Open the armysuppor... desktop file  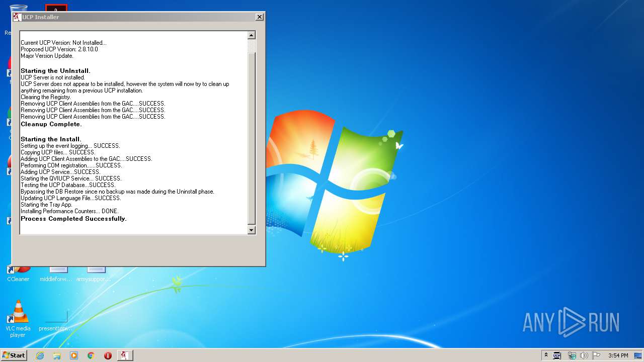click(94, 274)
